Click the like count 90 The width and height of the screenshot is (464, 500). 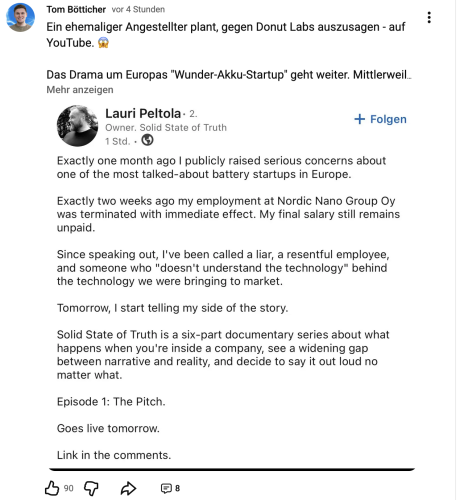coord(68,488)
